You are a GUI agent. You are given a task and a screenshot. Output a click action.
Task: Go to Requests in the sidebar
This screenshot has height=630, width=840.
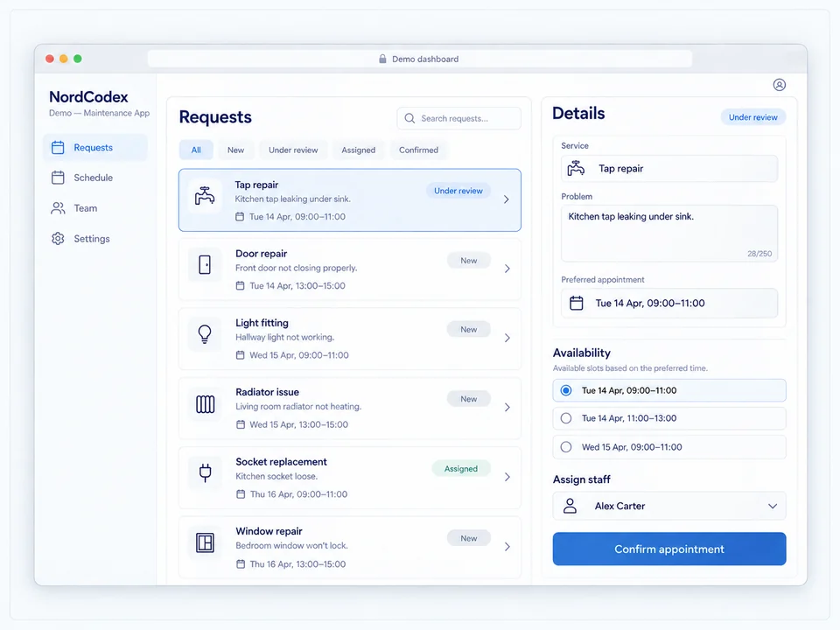95,147
